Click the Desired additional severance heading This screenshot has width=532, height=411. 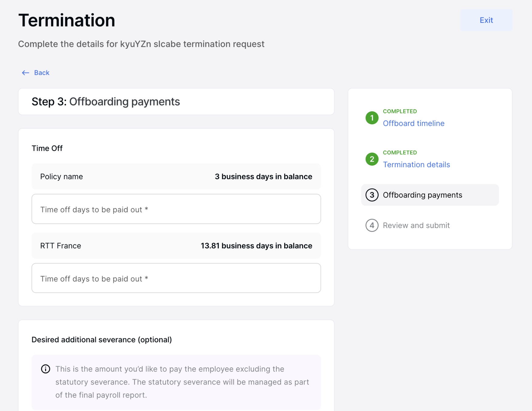[x=101, y=340]
